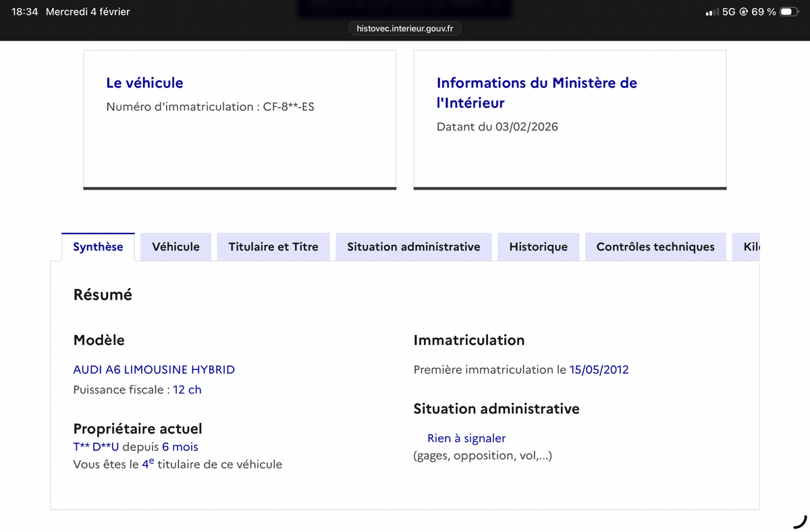Click 'Informations du Ministère de l'Intérieur' heading

point(537,92)
